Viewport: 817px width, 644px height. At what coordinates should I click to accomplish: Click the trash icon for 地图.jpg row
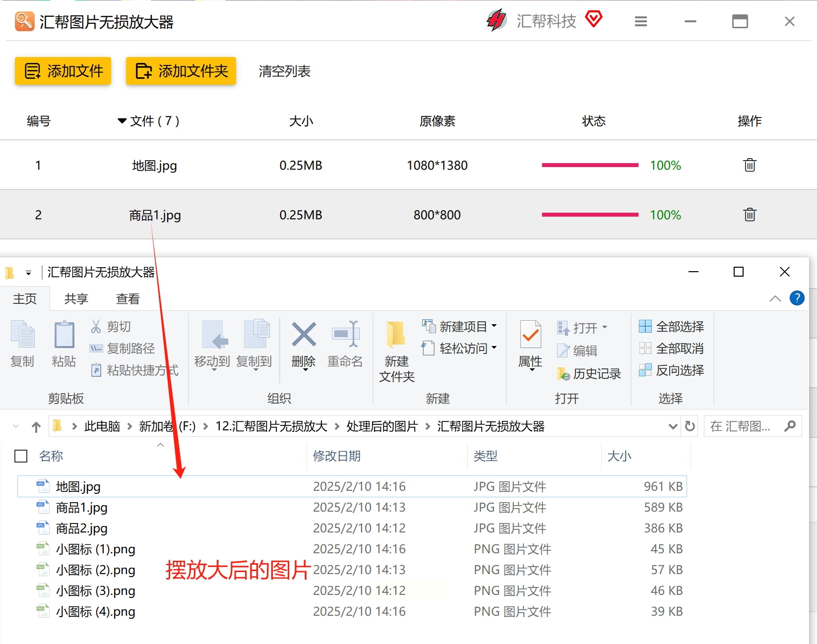click(749, 165)
